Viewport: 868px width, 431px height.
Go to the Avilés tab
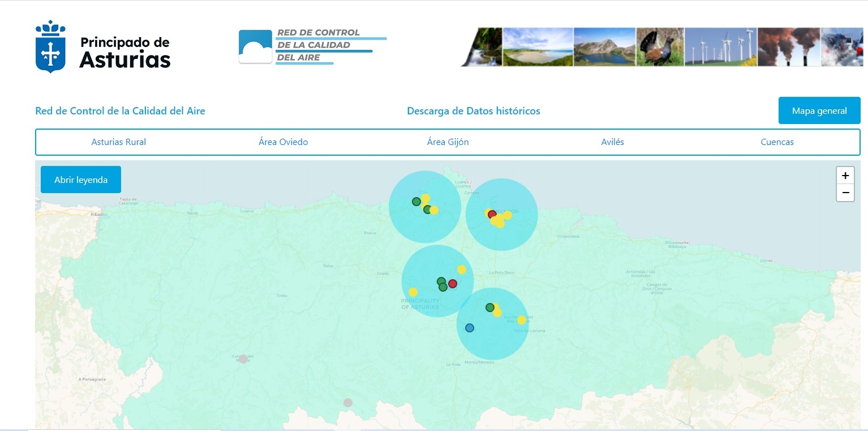point(612,142)
